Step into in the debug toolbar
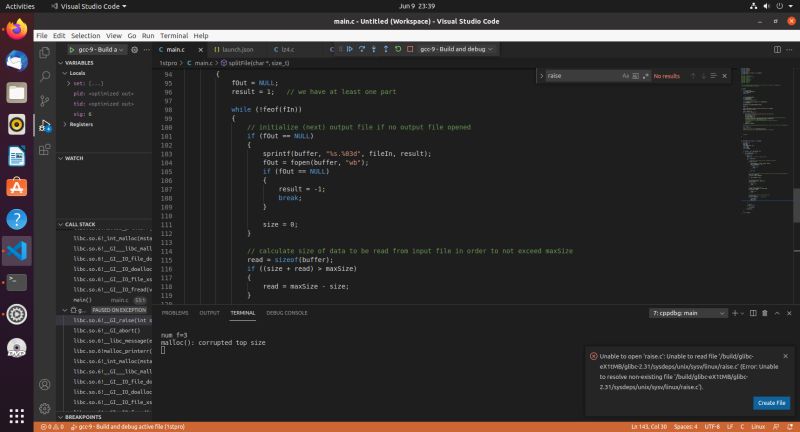 coord(374,49)
